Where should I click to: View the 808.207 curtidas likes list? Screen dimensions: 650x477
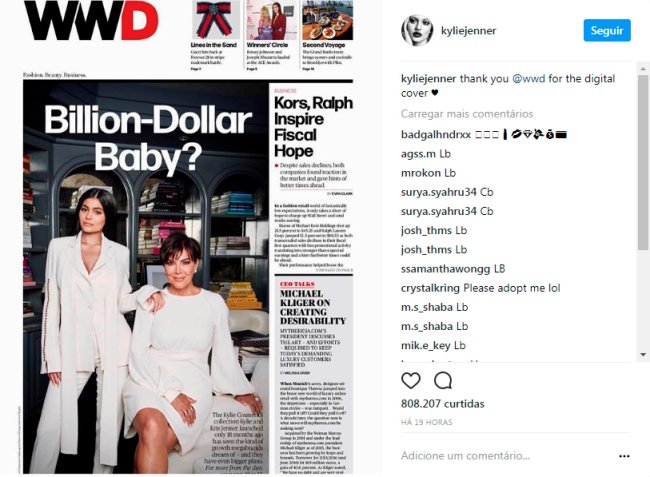(442, 404)
